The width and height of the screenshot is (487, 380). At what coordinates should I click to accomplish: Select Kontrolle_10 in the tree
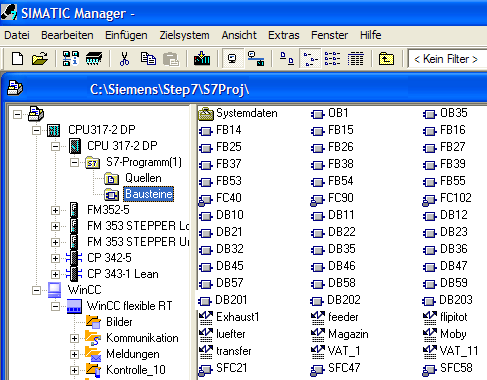coord(136,370)
